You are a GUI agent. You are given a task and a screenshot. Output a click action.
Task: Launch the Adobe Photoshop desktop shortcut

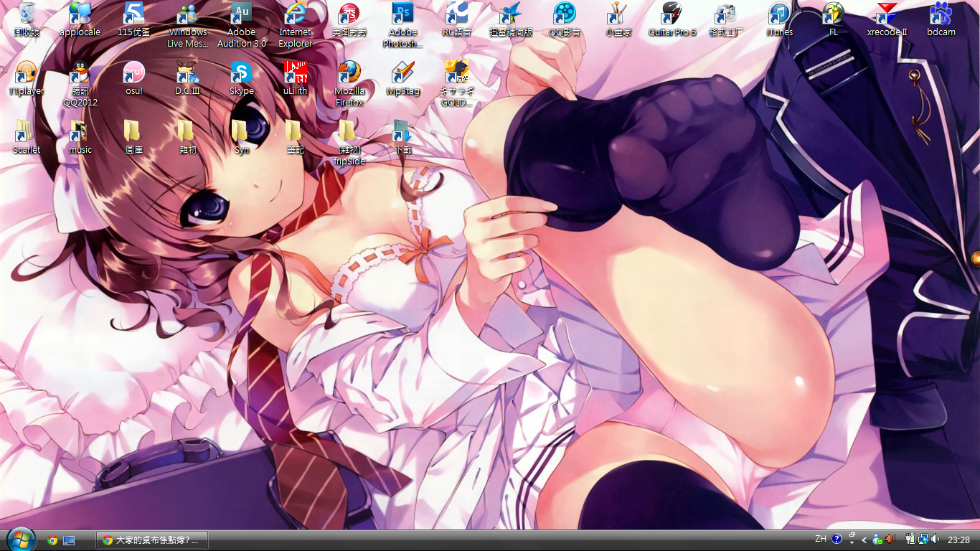[403, 25]
